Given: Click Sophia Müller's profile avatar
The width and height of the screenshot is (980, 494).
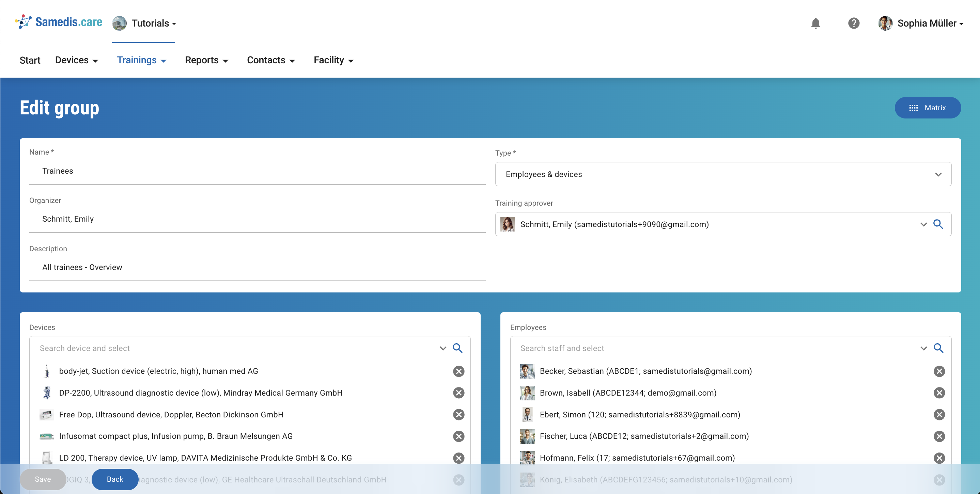Looking at the screenshot, I should [x=885, y=23].
